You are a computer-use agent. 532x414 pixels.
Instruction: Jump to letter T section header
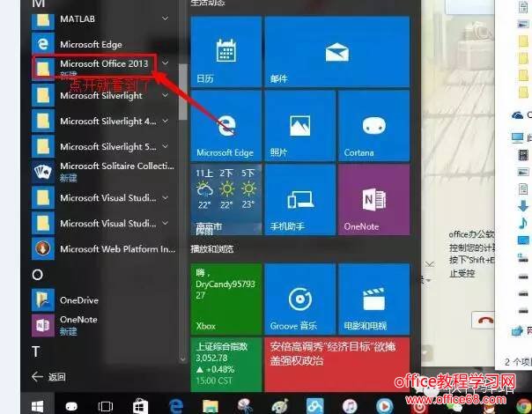(36, 351)
